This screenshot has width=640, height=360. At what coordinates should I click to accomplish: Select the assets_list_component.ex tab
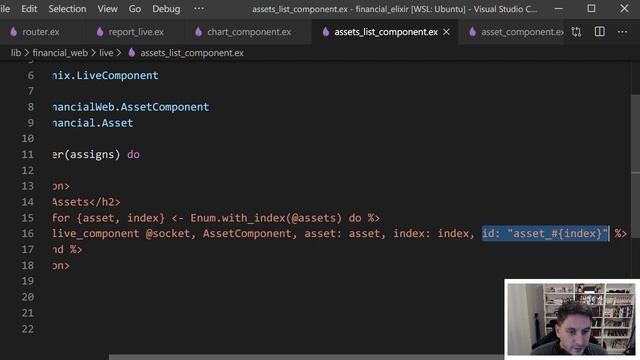click(386, 32)
